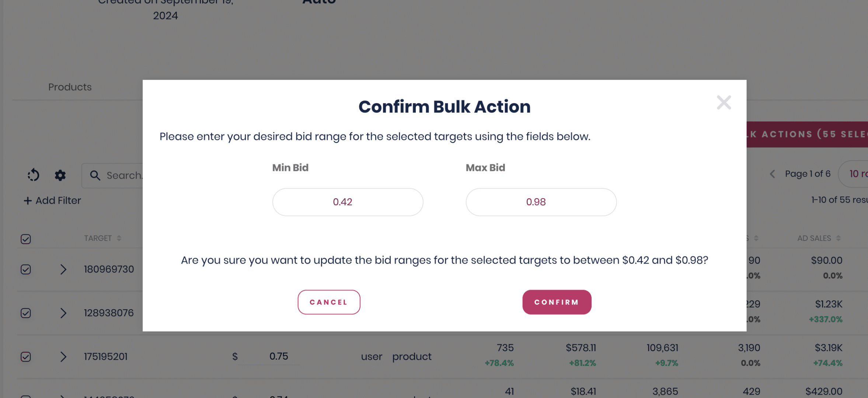The image size is (868, 398).
Task: Click the refresh table icon
Action: point(34,175)
